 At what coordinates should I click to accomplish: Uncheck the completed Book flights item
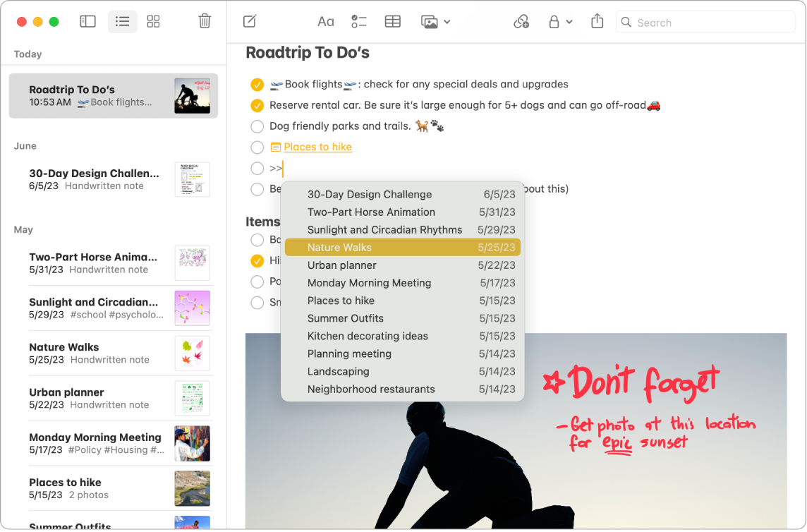[257, 84]
